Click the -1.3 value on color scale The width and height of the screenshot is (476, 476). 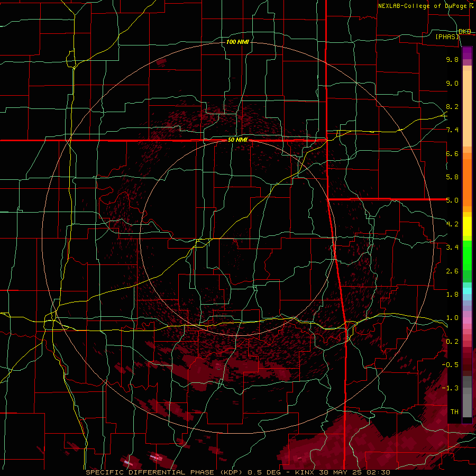pos(450,388)
